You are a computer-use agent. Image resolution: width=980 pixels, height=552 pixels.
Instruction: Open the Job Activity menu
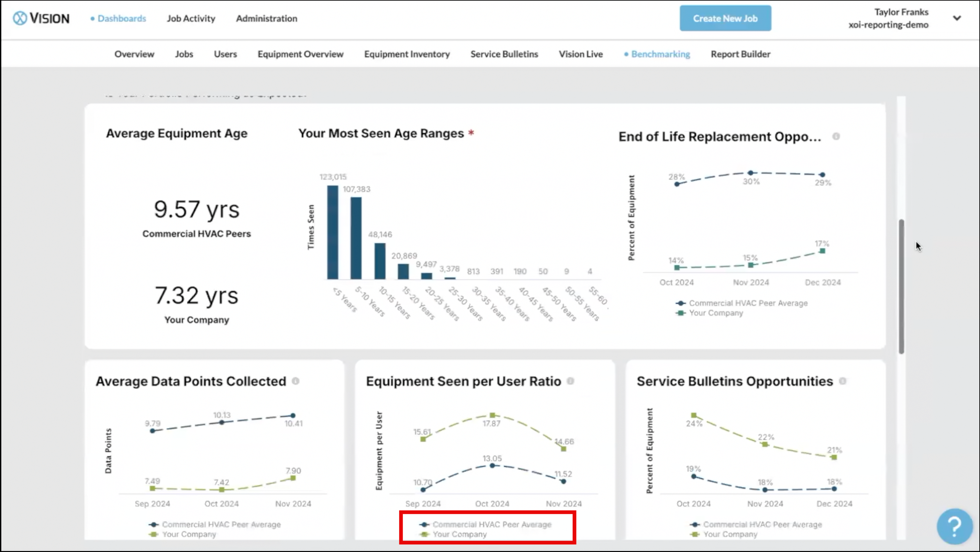(191, 18)
